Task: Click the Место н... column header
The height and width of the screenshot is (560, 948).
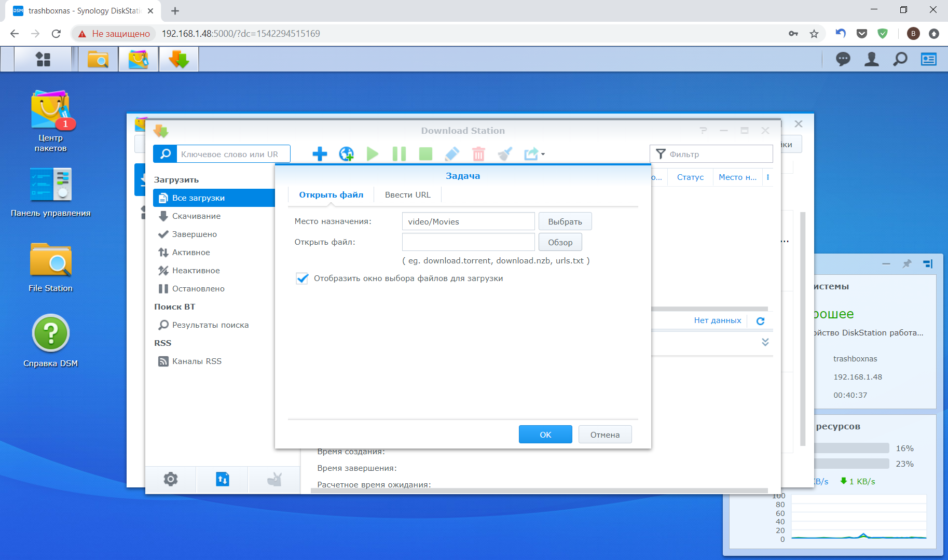Action: tap(737, 177)
